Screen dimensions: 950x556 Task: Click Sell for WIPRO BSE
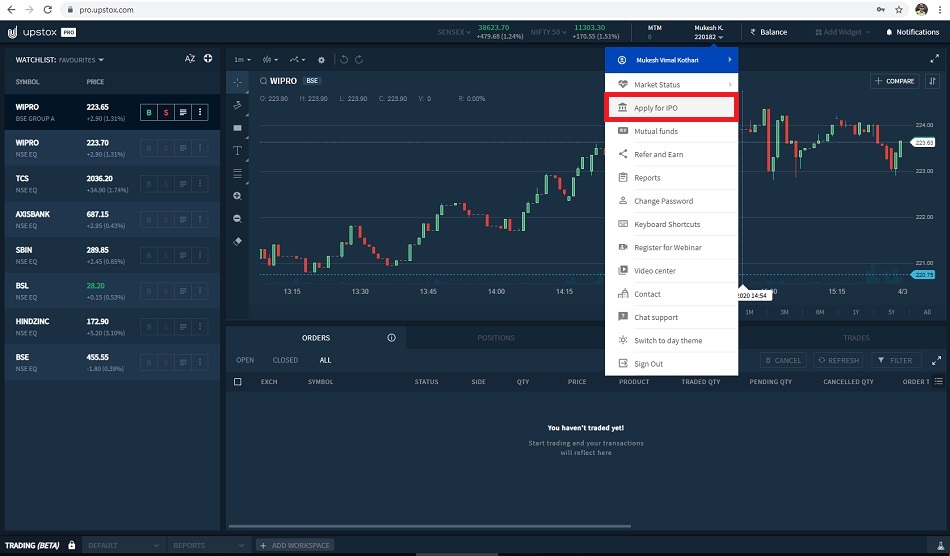pos(165,112)
